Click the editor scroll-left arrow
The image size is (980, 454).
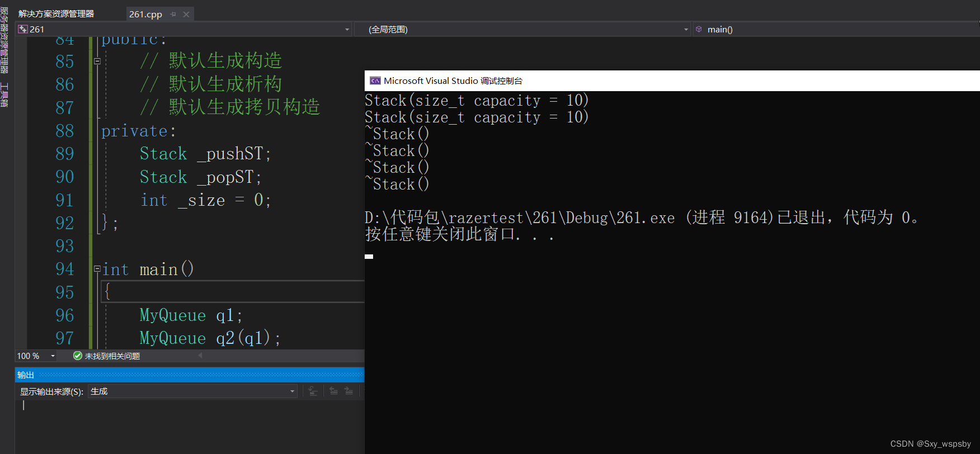point(200,355)
